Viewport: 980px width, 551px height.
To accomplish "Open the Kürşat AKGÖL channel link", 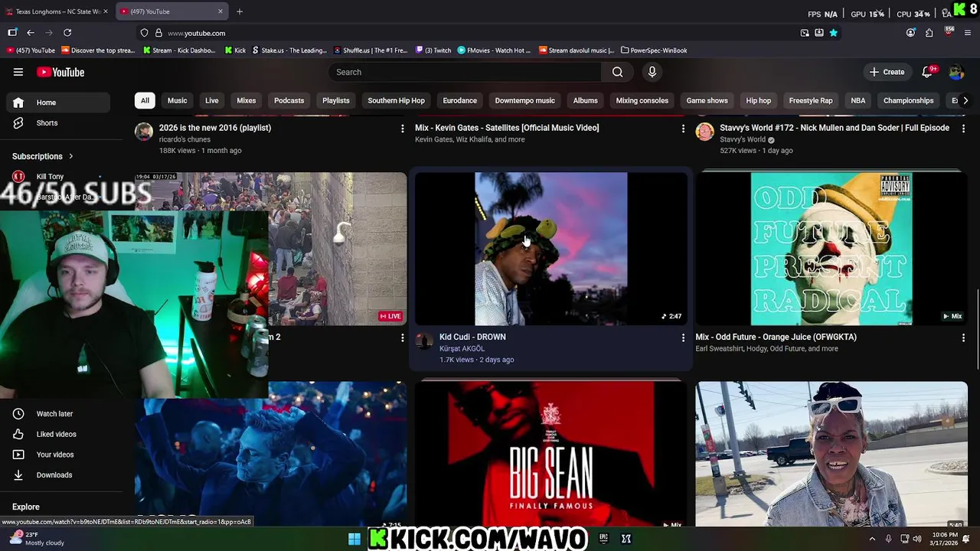I will point(462,349).
